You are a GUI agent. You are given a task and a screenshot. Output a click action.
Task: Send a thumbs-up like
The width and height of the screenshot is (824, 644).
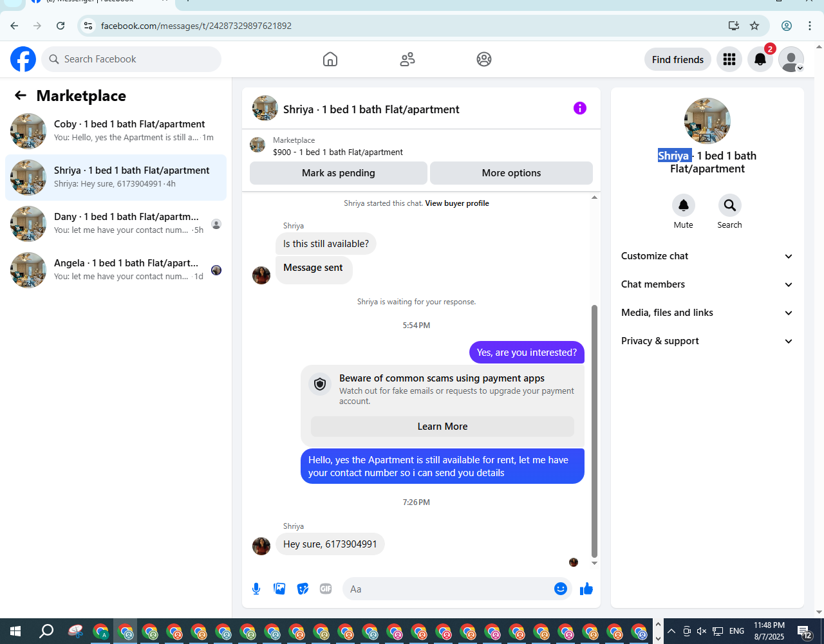click(x=586, y=589)
